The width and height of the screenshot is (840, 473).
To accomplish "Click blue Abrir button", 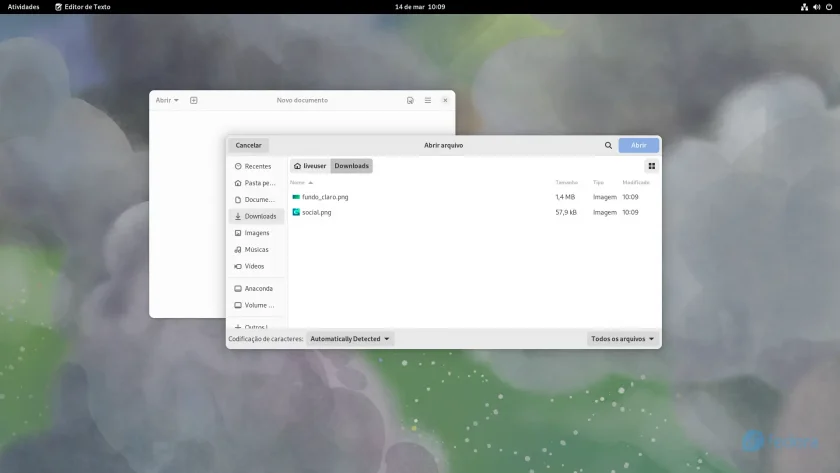I will coord(639,145).
